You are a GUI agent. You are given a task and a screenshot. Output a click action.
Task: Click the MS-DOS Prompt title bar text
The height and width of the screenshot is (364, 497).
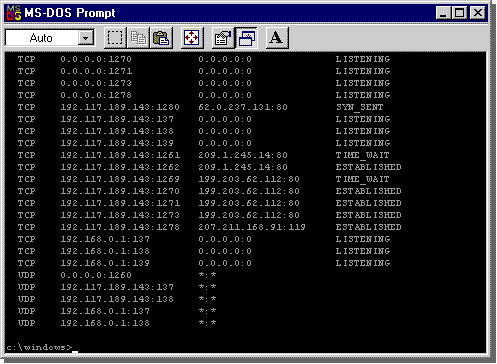70,13
